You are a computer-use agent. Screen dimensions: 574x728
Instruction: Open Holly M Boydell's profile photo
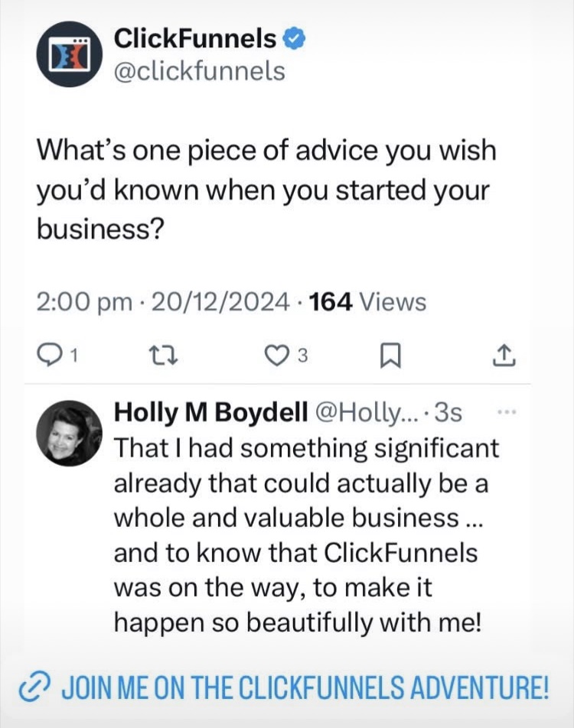(x=69, y=433)
